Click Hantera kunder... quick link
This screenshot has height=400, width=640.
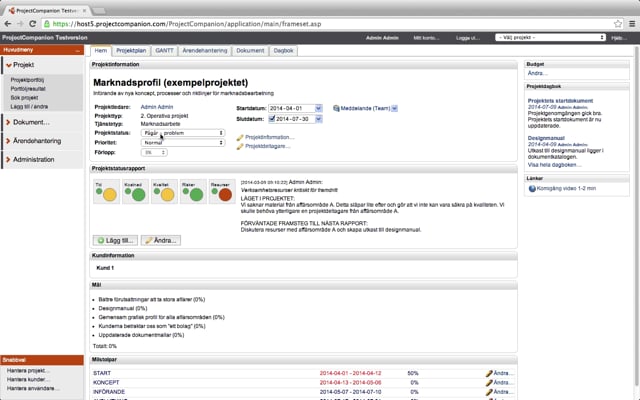coord(28,380)
